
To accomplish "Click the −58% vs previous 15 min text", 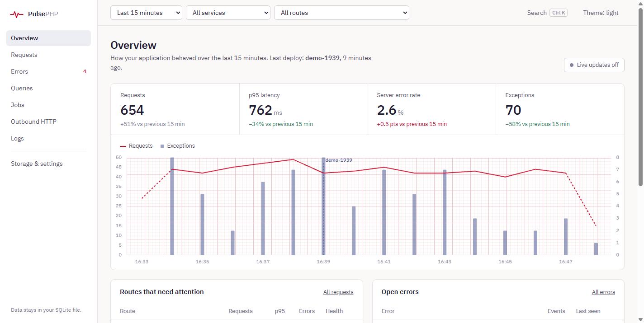I will click(538, 124).
